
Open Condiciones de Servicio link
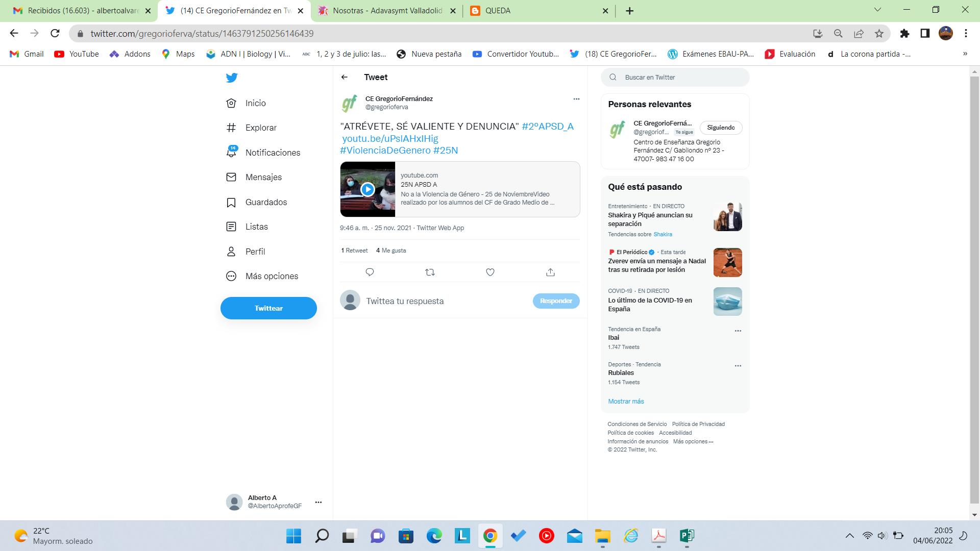(637, 424)
